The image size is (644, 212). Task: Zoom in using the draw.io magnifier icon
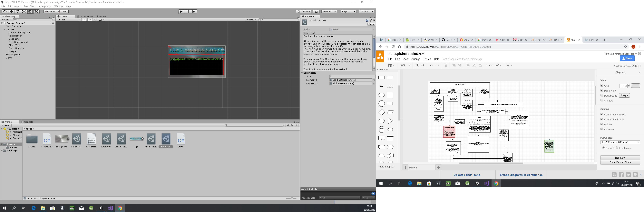[417, 65]
